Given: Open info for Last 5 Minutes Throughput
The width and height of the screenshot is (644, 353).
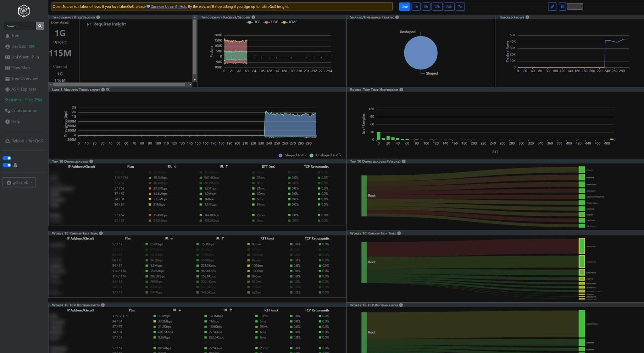Looking at the screenshot, I should (x=103, y=90).
